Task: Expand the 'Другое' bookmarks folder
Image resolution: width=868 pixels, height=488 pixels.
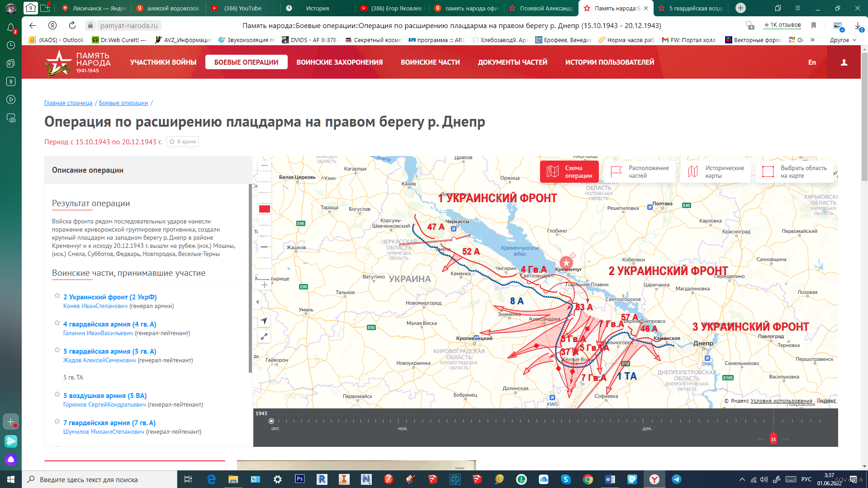Action: click(843, 40)
